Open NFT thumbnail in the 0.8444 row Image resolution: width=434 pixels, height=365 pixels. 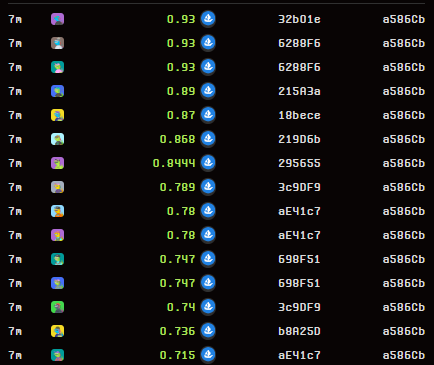[57, 163]
